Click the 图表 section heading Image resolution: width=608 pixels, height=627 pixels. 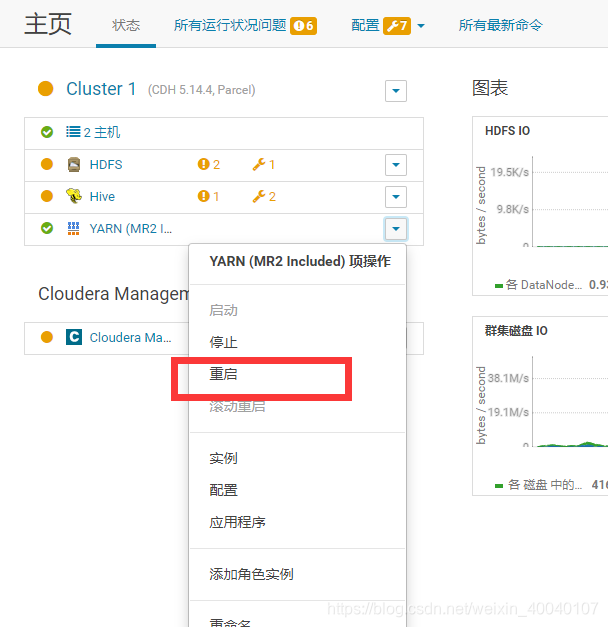tap(490, 88)
